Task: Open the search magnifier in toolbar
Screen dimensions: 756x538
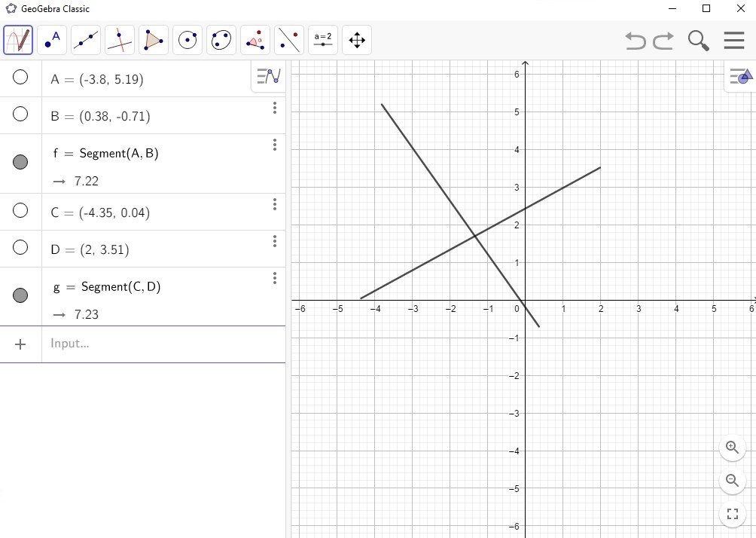Action: coord(698,41)
